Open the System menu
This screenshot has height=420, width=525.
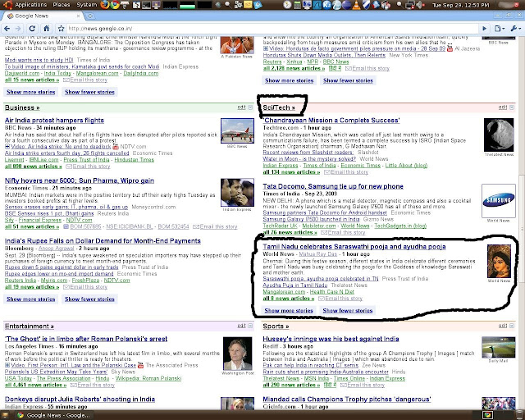click(86, 4)
